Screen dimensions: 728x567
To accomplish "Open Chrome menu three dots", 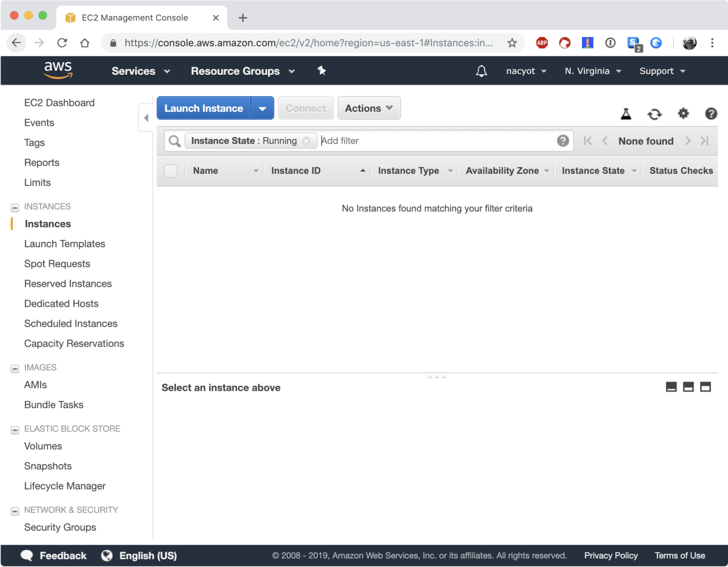I will [x=712, y=43].
